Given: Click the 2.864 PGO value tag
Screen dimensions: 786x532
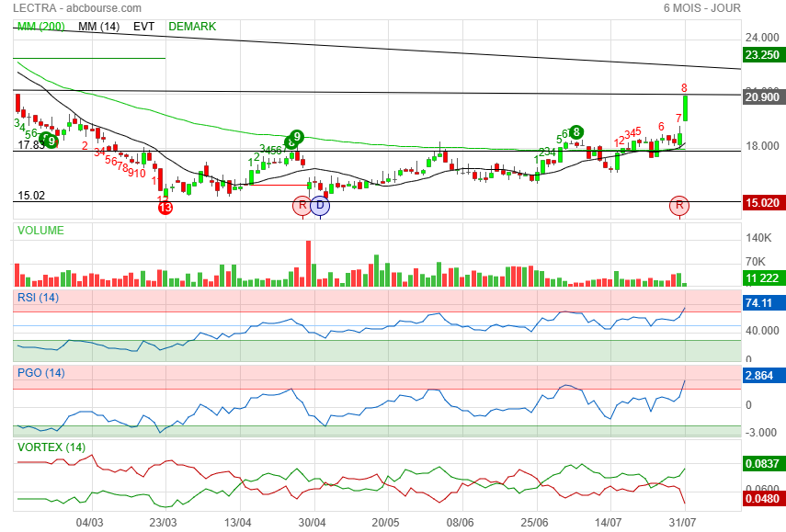Looking at the screenshot, I should tap(763, 375).
